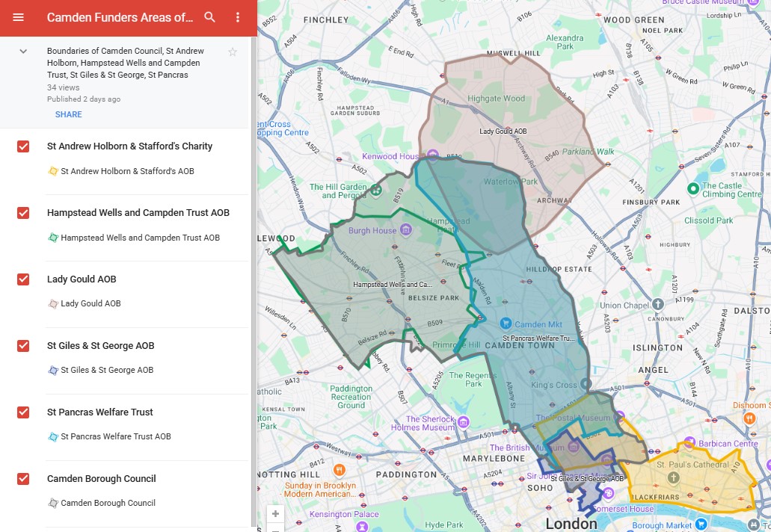Click the green Hampstead Wells polygon icon
The width and height of the screenshot is (771, 532).
(x=53, y=238)
